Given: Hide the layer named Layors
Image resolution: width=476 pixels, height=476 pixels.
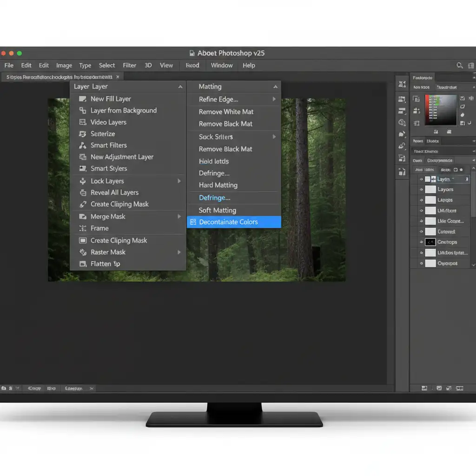Looking at the screenshot, I should pyautogui.click(x=421, y=190).
